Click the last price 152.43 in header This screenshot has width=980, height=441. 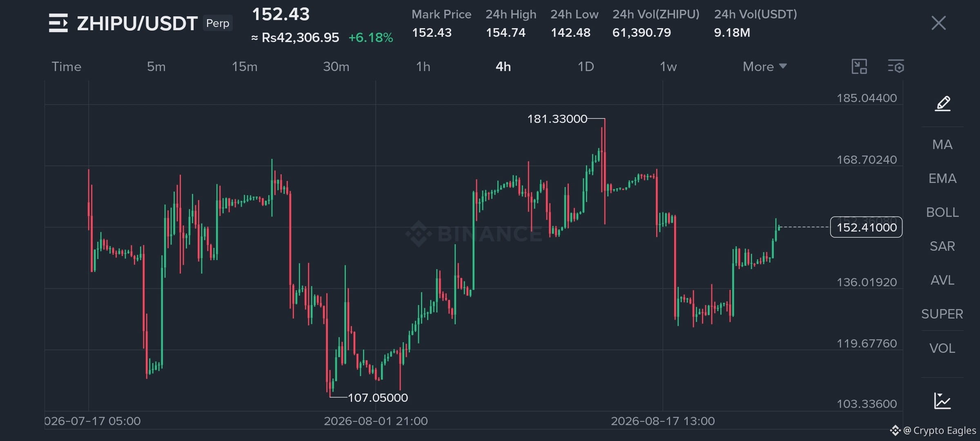(281, 14)
